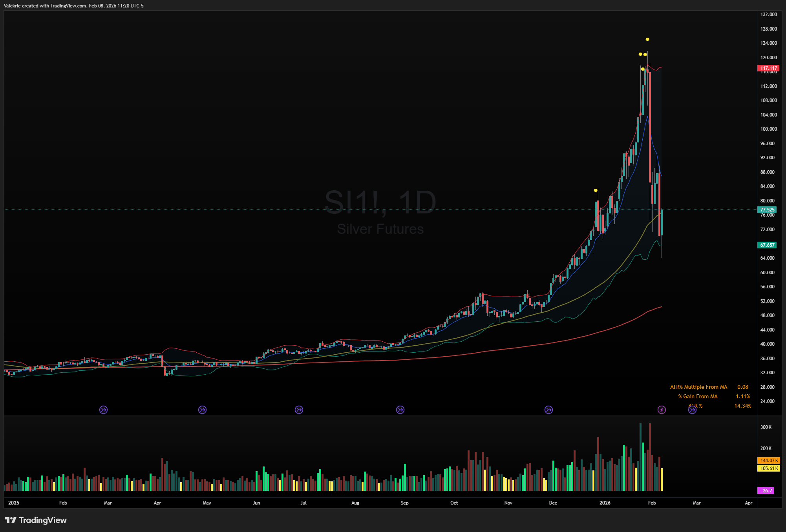The height and width of the screenshot is (532, 786).
Task: Click the rollover icon near Jul
Action: [x=299, y=410]
